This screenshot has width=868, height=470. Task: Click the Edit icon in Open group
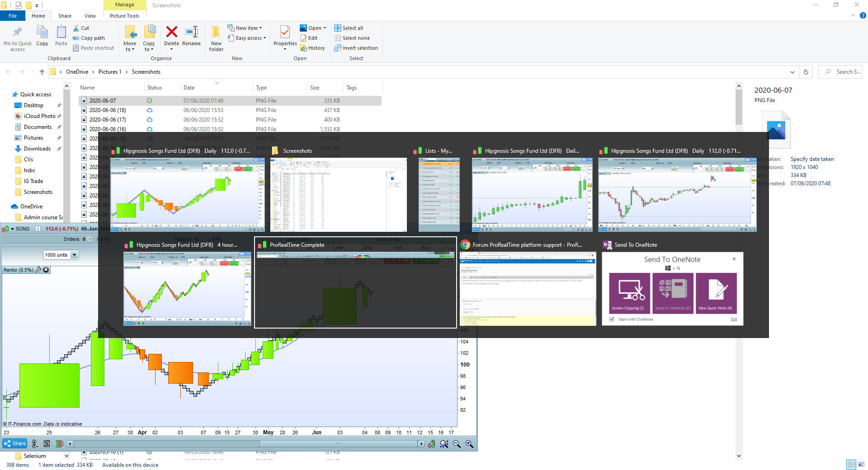[x=303, y=38]
